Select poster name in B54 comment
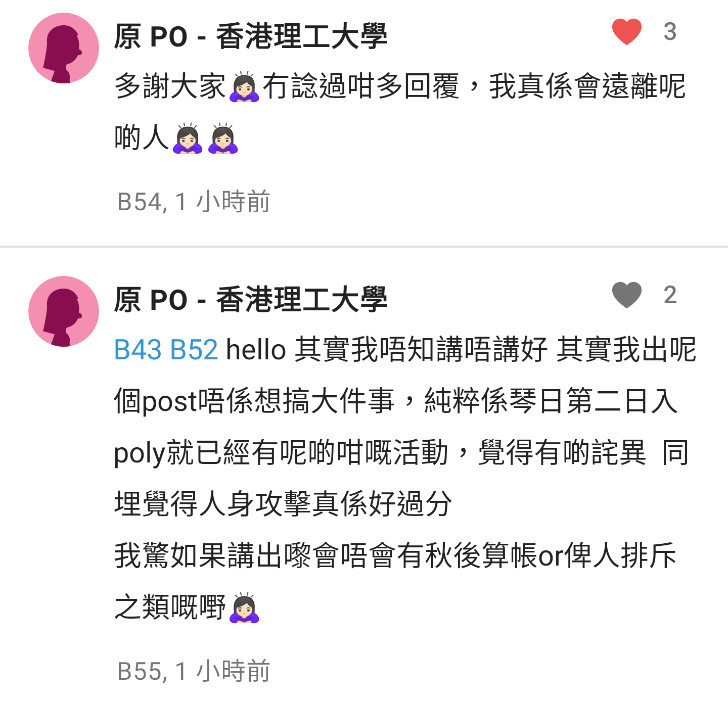This screenshot has width=728, height=702. (250, 36)
